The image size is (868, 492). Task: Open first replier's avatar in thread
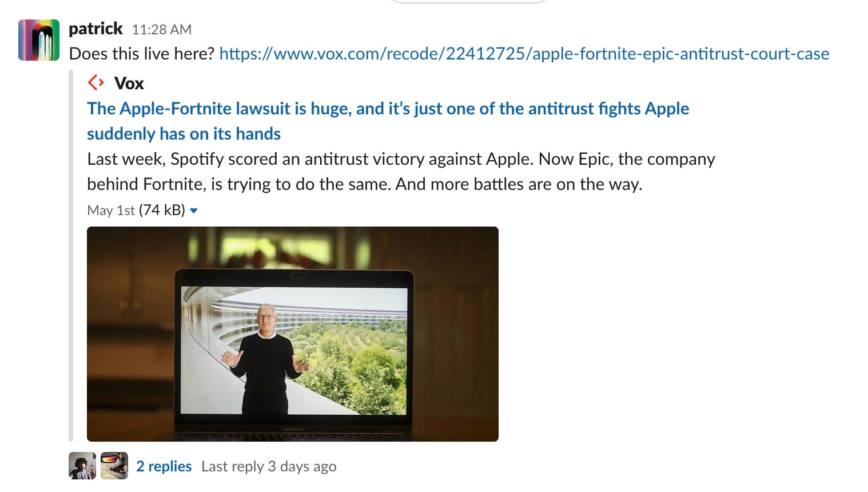point(82,466)
